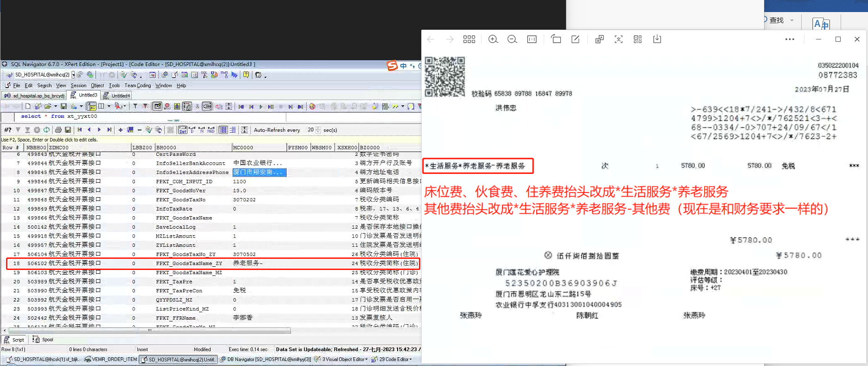
Task: Sort by the MC0000 column header
Action: click(259, 148)
